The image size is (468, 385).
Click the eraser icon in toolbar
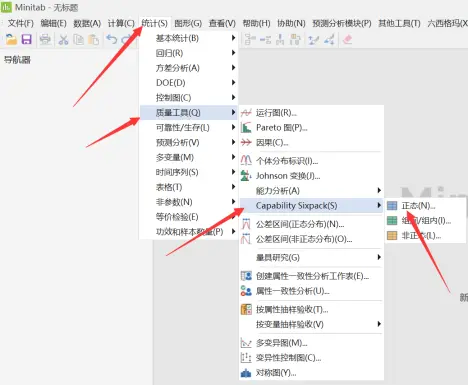pos(347,39)
